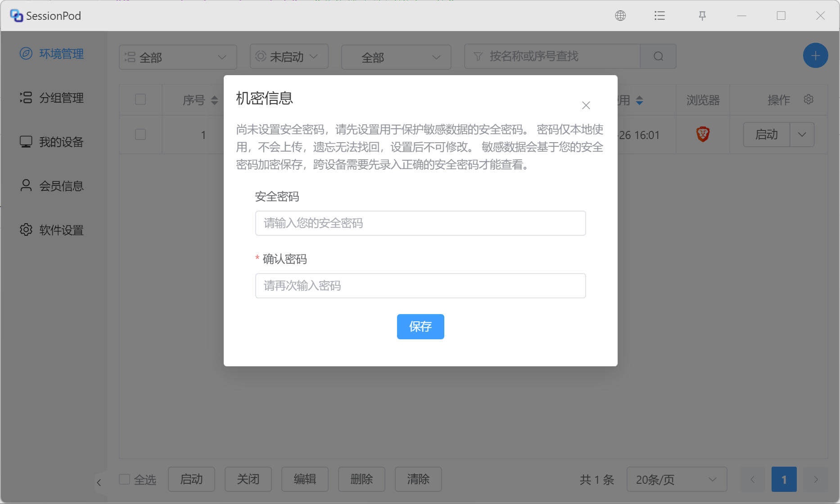Open the language globe icon
Image resolution: width=840 pixels, height=504 pixels.
(x=620, y=16)
